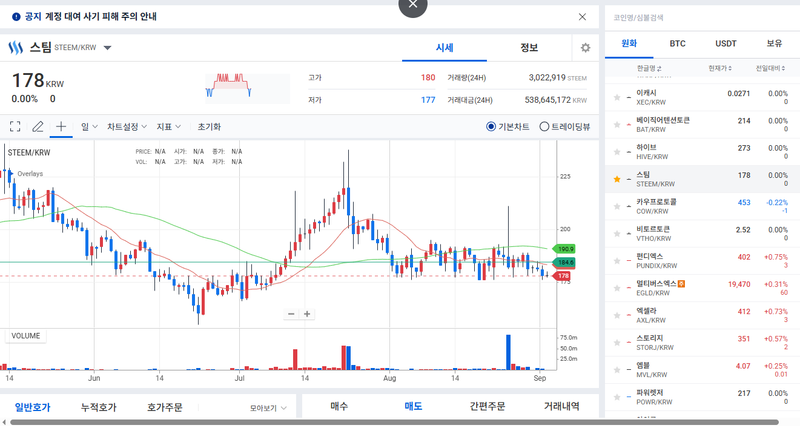Open the 일 interval dropdown
The height and width of the screenshot is (426, 800).
[x=89, y=127]
